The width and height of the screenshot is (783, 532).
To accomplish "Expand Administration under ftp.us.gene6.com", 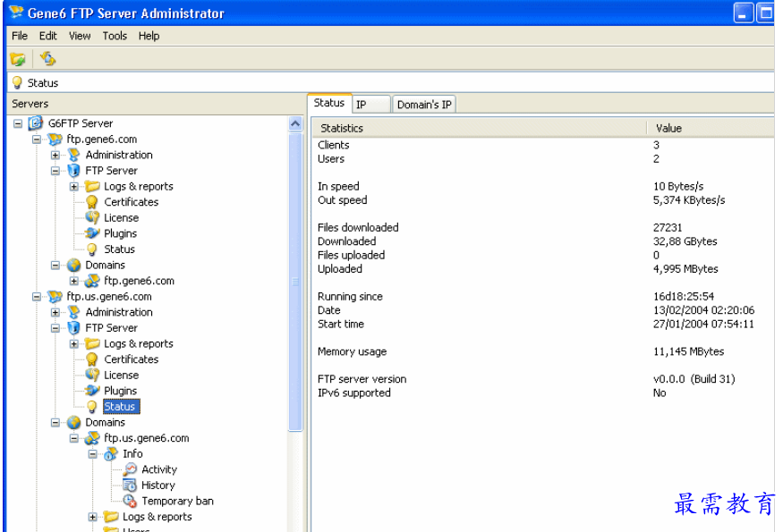I will 55,312.
